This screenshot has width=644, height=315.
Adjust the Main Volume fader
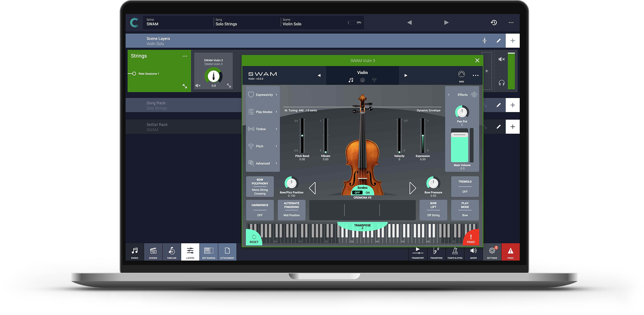click(x=460, y=146)
